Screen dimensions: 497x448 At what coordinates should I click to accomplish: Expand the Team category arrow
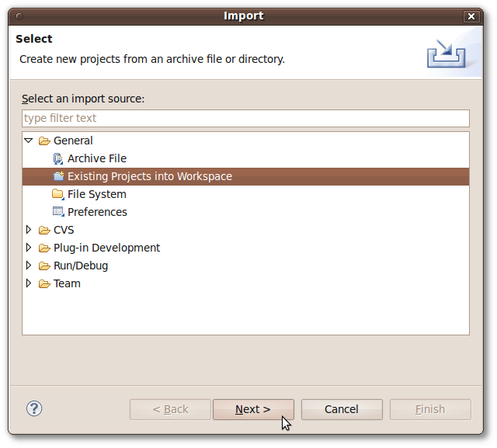point(29,283)
